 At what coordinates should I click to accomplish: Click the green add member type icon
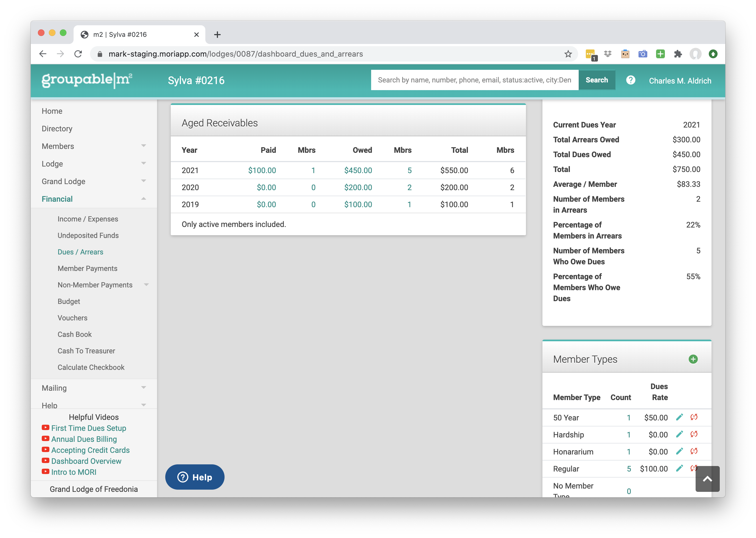pos(693,359)
